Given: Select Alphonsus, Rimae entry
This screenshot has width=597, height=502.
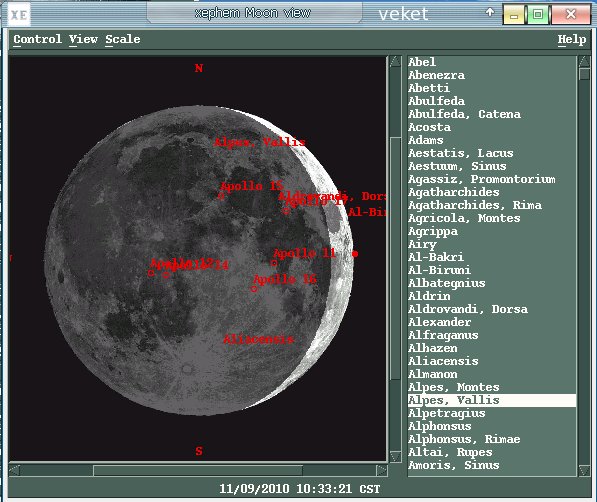Looking at the screenshot, I should tap(492, 439).
